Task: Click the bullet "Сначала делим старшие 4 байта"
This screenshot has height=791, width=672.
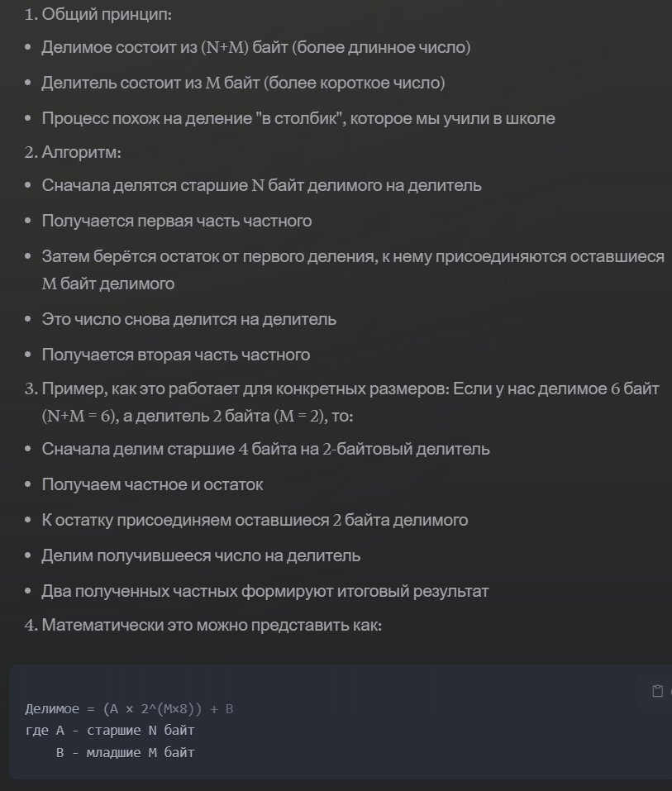Action: coord(265,449)
